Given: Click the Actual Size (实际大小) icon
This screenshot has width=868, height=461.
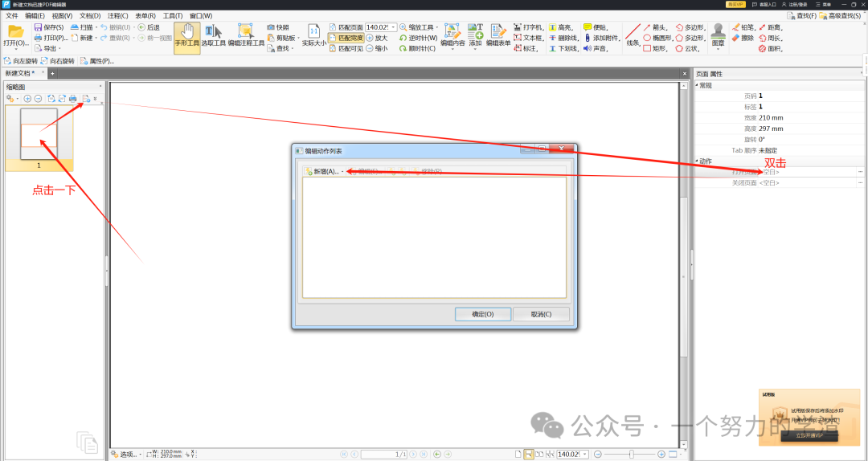Looking at the screenshot, I should click(x=314, y=31).
